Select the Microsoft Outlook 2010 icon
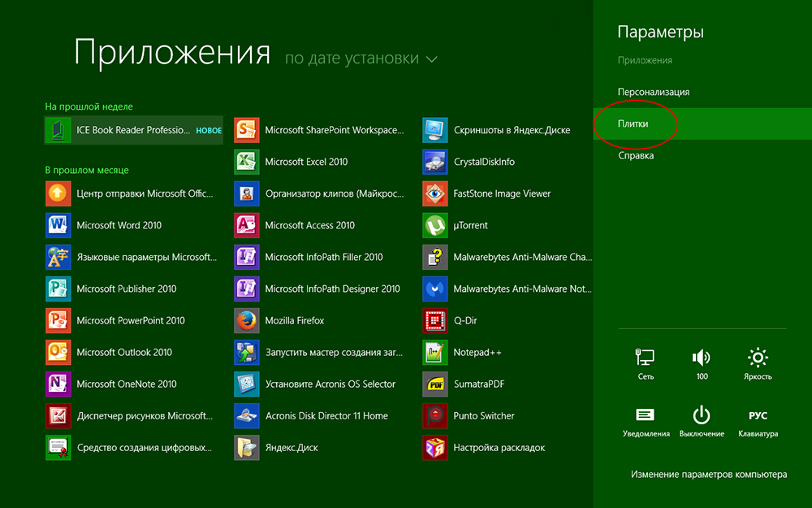This screenshot has height=508, width=812. [58, 353]
